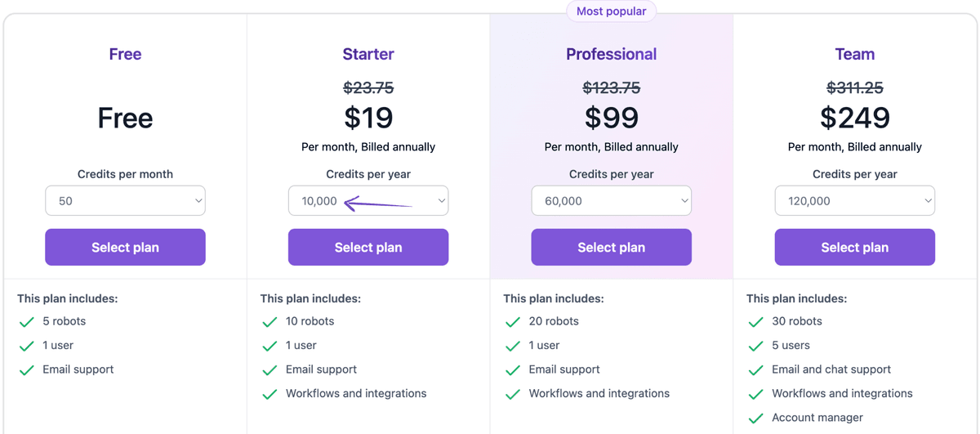
Task: Click checkmark icon next to 10 robots
Action: pyautogui.click(x=269, y=322)
